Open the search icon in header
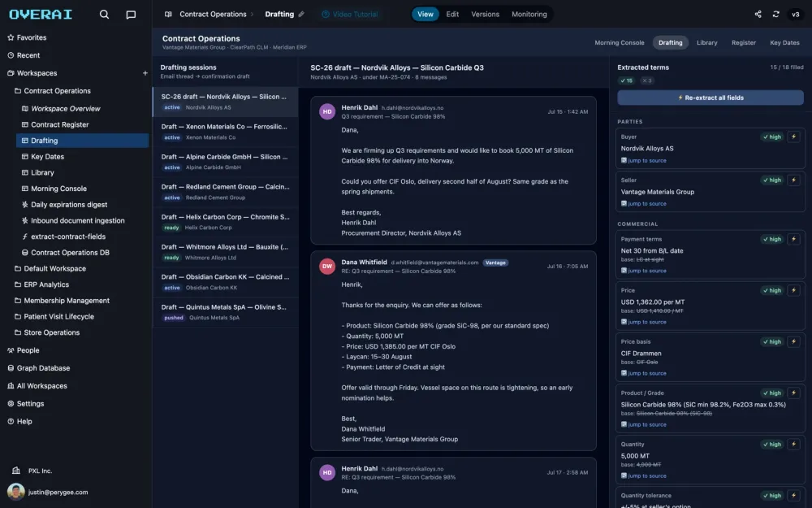The width and height of the screenshot is (812, 508). point(104,15)
